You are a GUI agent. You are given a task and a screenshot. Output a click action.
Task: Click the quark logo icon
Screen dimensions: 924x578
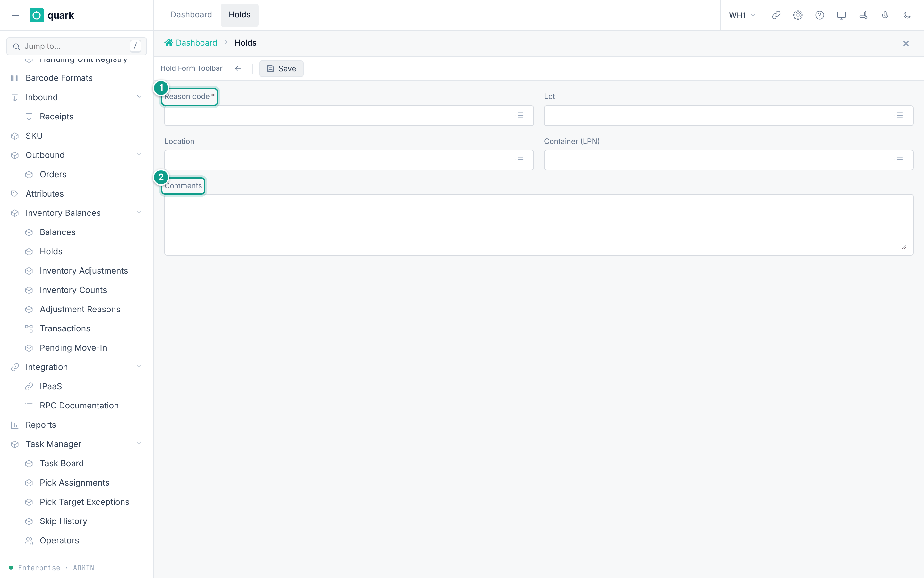[36, 15]
